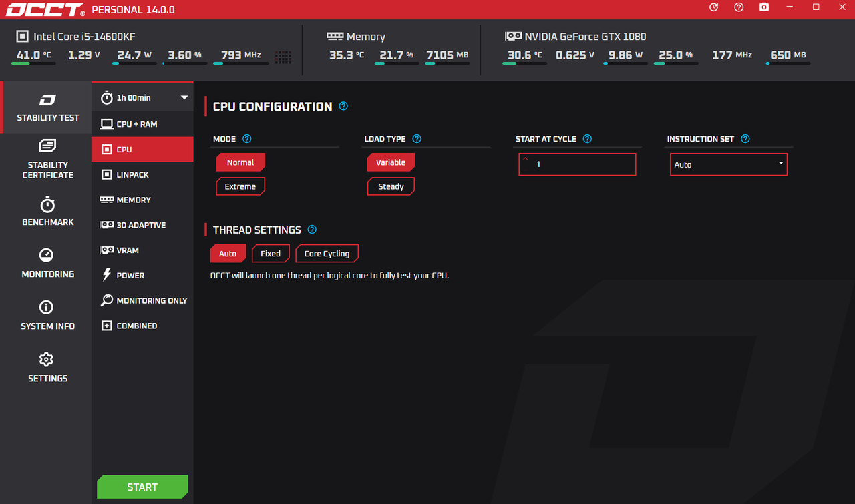855x504 pixels.
Task: Click the NVIDIA GeForce GTX 1080 label
Action: tap(585, 37)
